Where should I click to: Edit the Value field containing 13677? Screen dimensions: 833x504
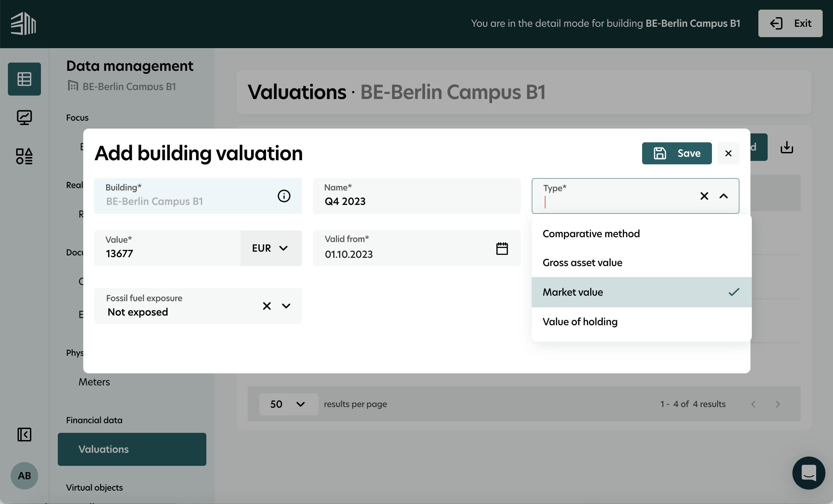pos(167,248)
